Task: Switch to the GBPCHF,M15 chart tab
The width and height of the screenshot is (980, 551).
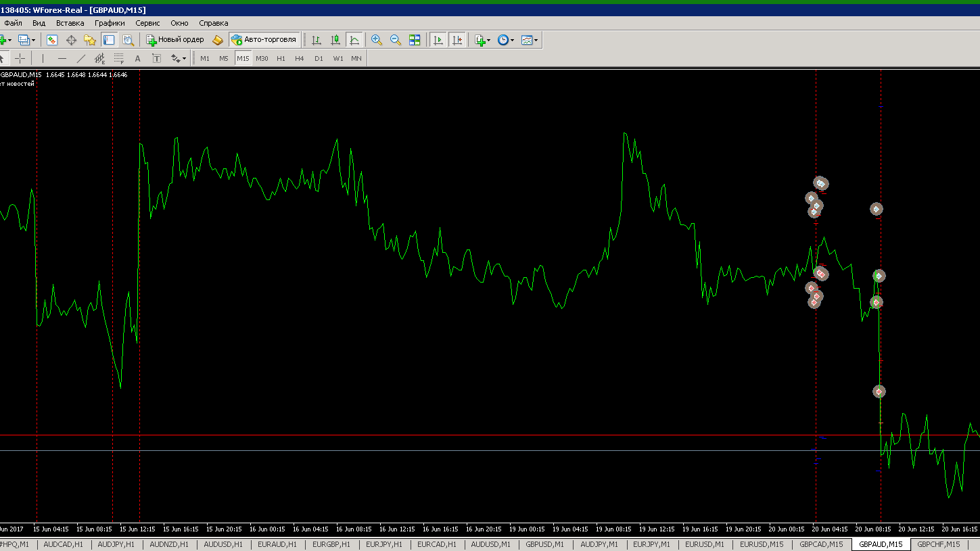Action: (x=939, y=544)
